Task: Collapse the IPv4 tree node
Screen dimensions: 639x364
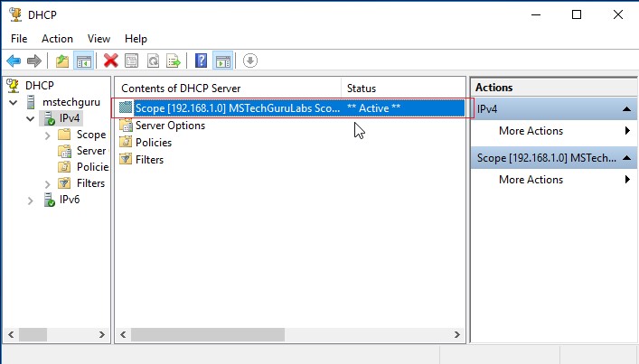Action: click(x=30, y=118)
